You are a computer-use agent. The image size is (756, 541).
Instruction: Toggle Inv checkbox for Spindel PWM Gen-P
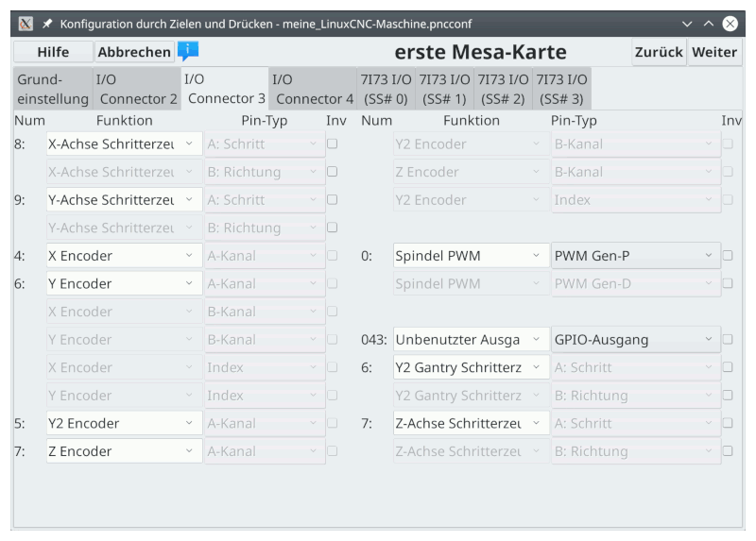pos(728,255)
